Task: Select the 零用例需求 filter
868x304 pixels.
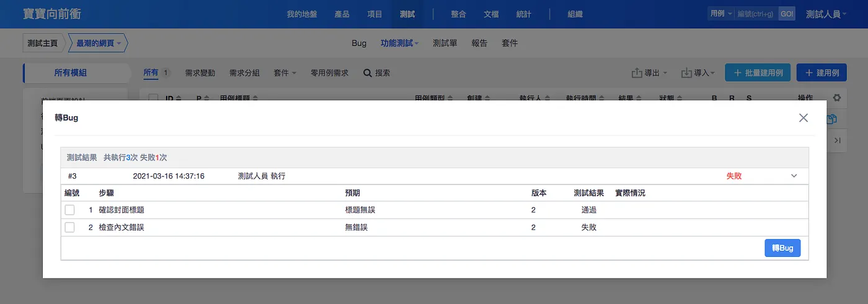Action: [330, 73]
